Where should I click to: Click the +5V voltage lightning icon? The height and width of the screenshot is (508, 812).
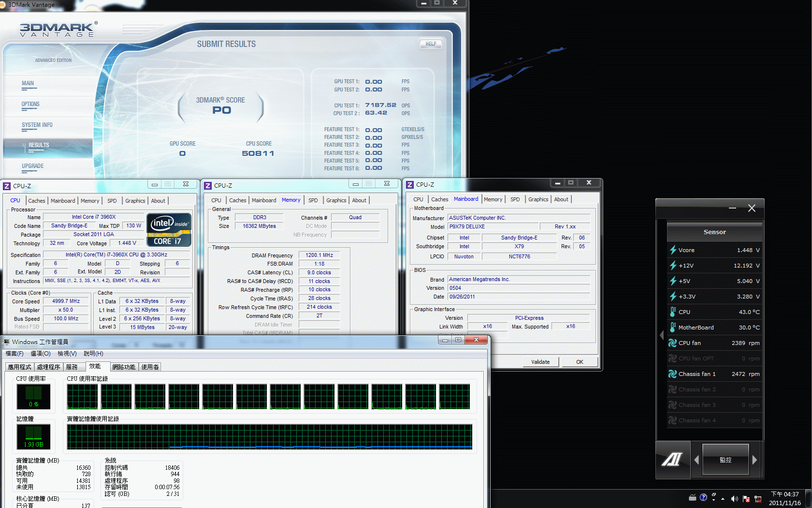pos(672,281)
